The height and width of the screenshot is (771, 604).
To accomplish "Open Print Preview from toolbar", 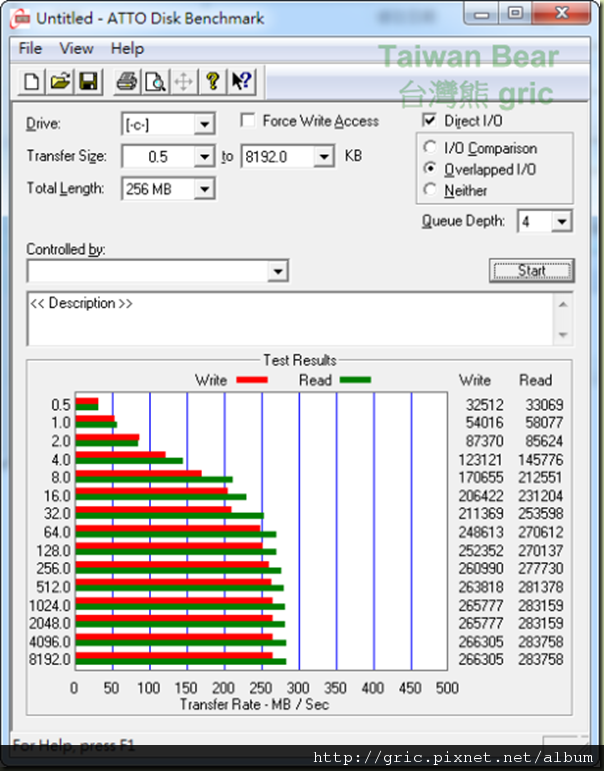I will pyautogui.click(x=155, y=81).
